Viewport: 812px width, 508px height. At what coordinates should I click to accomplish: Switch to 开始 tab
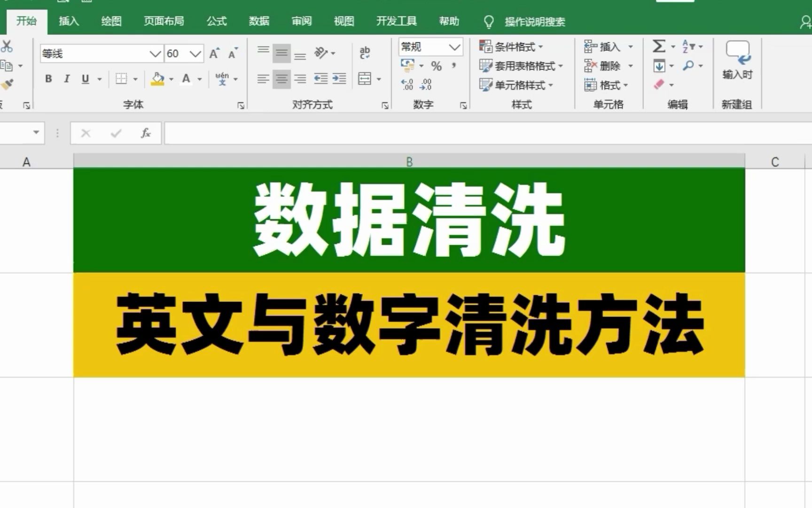26,21
